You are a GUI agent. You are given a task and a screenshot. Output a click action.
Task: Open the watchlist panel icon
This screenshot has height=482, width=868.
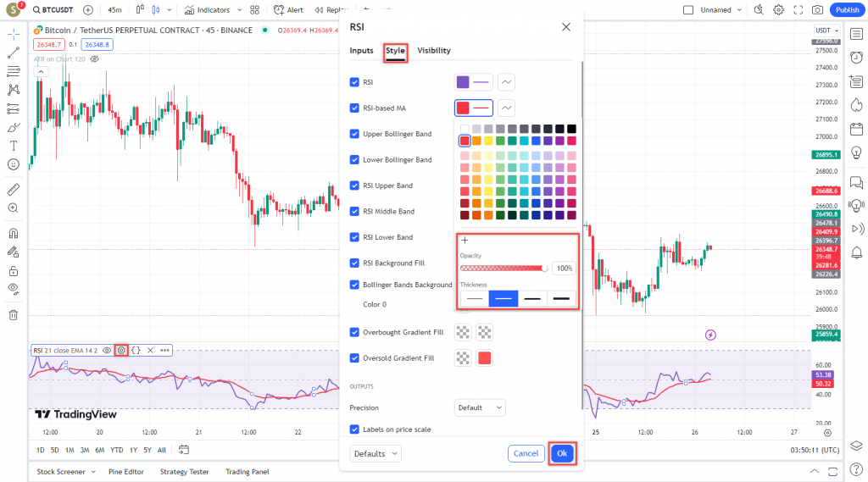point(856,35)
